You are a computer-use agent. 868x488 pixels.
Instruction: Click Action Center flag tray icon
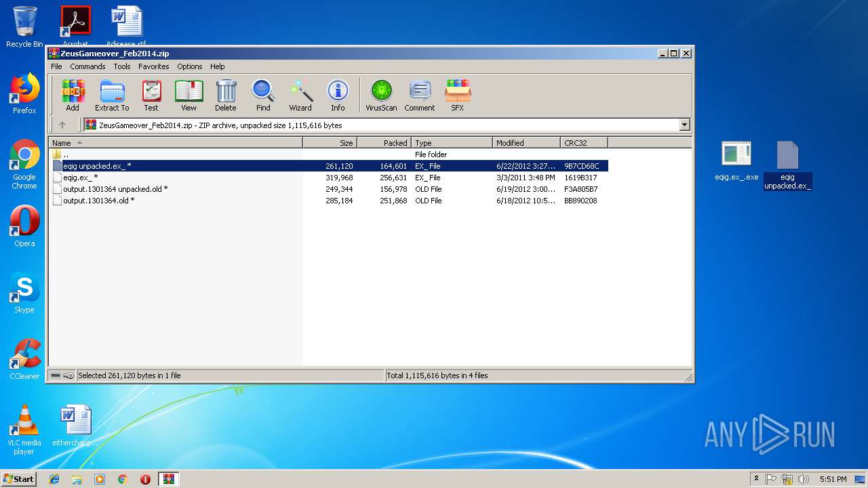point(771,479)
